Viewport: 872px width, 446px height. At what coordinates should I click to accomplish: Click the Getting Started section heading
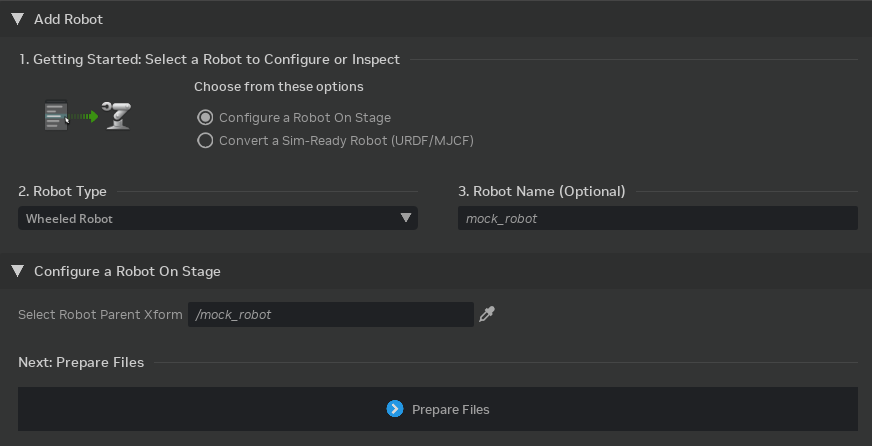pos(209,60)
